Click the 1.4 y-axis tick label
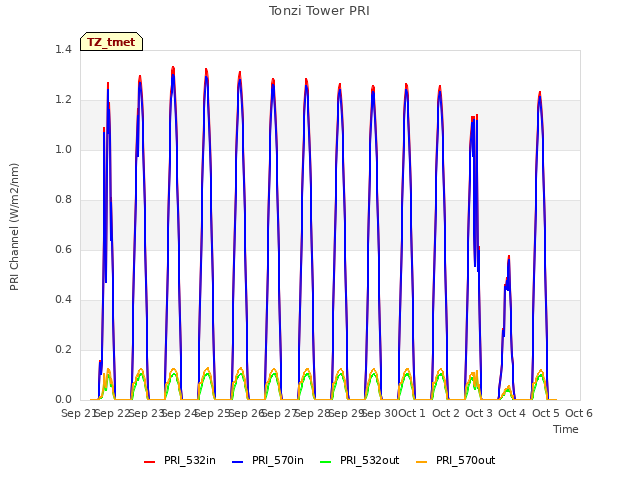 (x=63, y=49)
